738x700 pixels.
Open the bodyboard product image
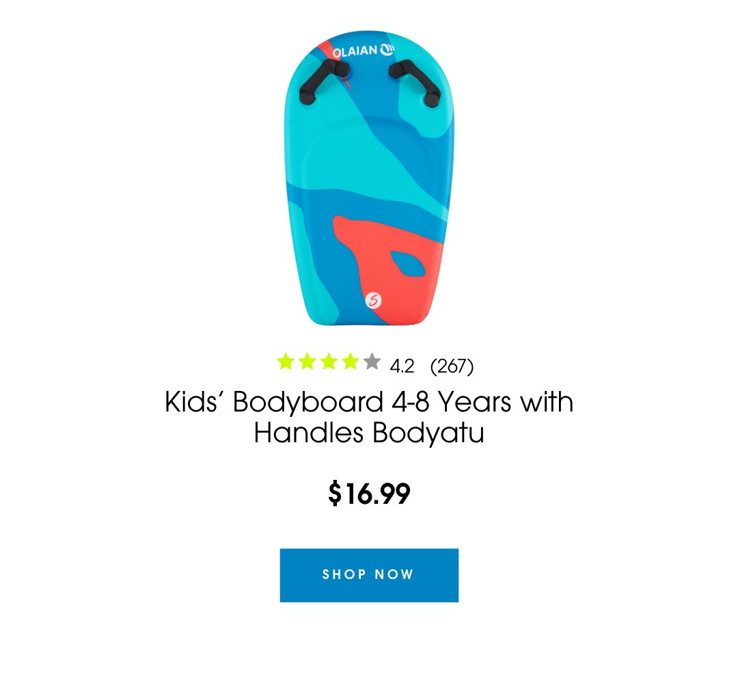[x=369, y=178]
